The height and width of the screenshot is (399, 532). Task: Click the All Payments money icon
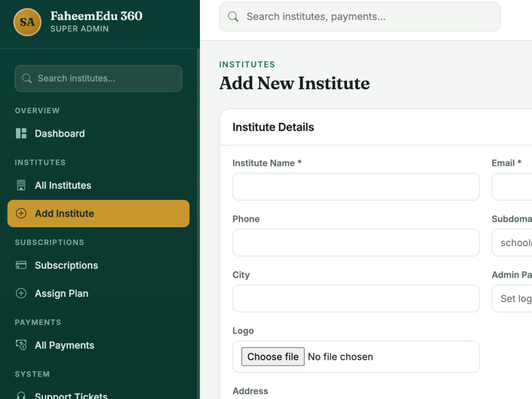(21, 345)
